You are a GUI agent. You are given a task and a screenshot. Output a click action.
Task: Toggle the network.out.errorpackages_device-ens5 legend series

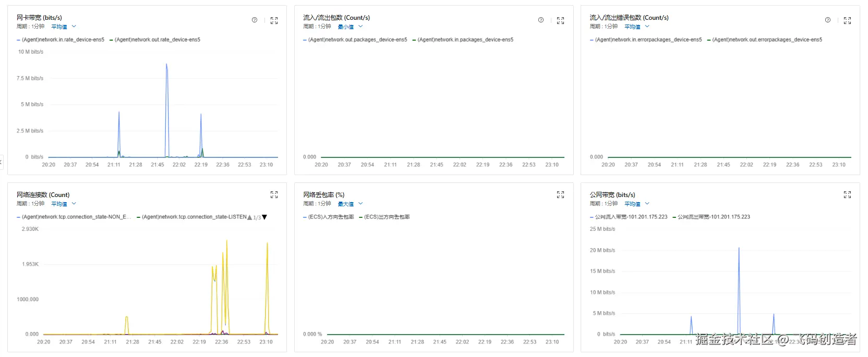pyautogui.click(x=765, y=40)
